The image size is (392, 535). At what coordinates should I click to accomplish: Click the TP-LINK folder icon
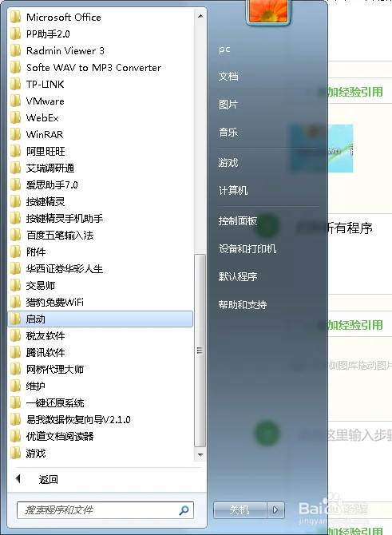[x=15, y=84]
